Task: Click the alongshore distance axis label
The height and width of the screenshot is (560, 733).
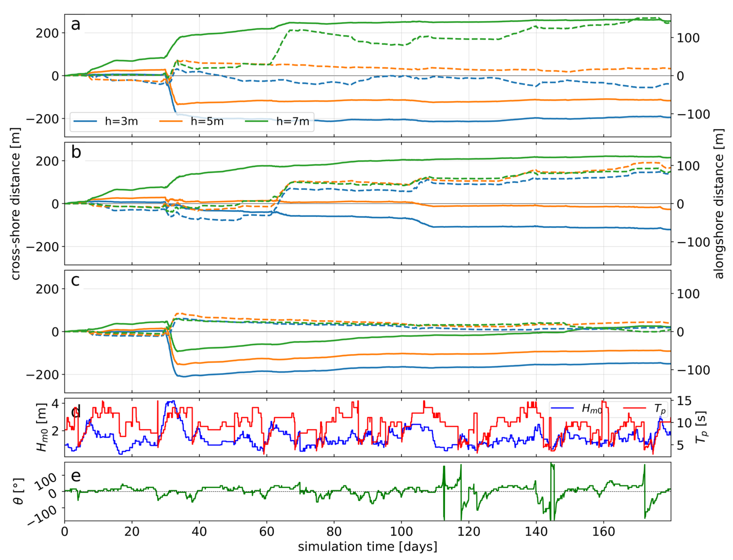Action: click(x=719, y=203)
